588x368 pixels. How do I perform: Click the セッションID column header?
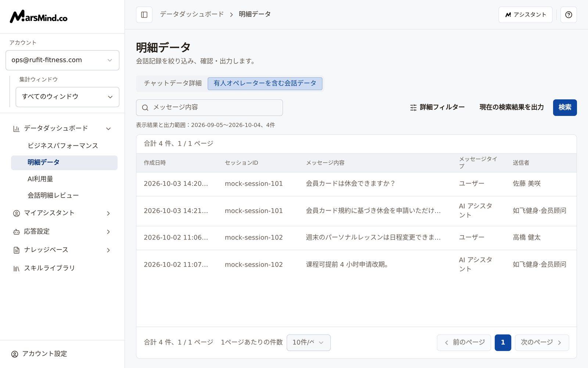click(x=241, y=163)
